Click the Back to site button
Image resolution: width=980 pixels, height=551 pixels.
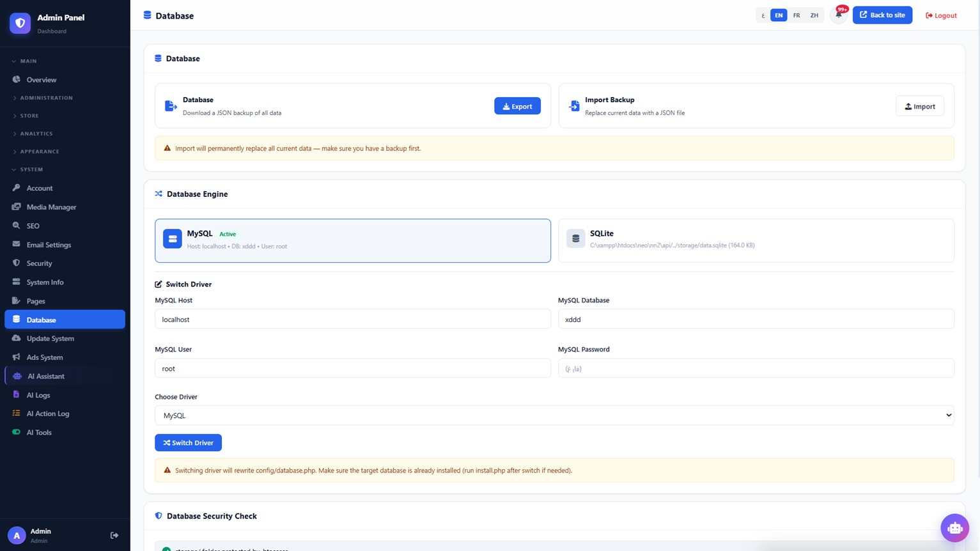(882, 15)
